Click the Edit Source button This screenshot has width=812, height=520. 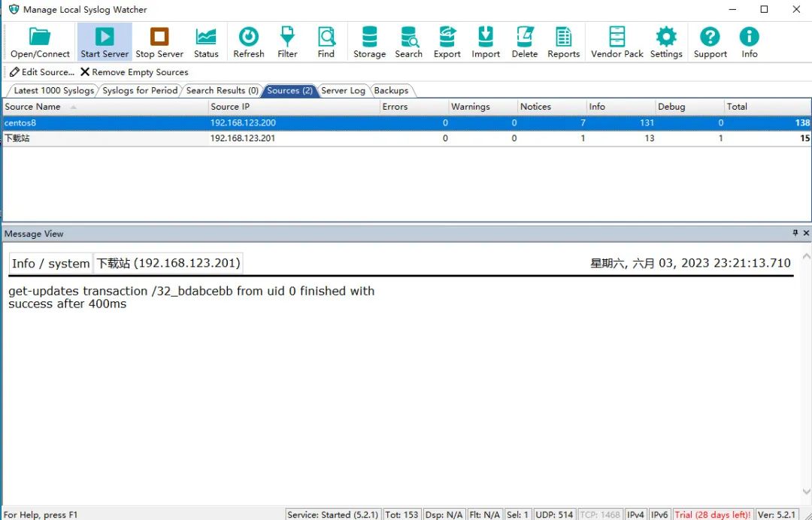pyautogui.click(x=42, y=72)
